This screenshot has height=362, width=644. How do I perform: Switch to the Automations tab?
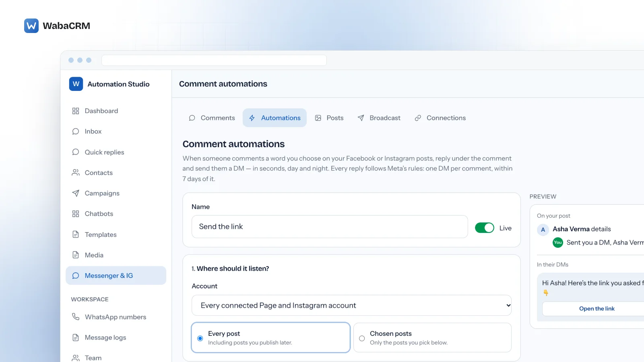click(x=275, y=118)
